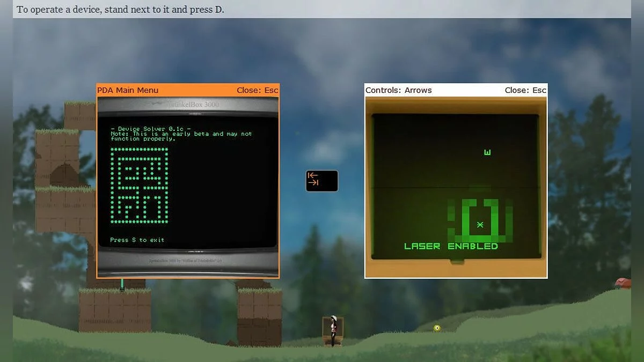
Task: Click the 'Press S to exit' text
Action: (x=137, y=240)
